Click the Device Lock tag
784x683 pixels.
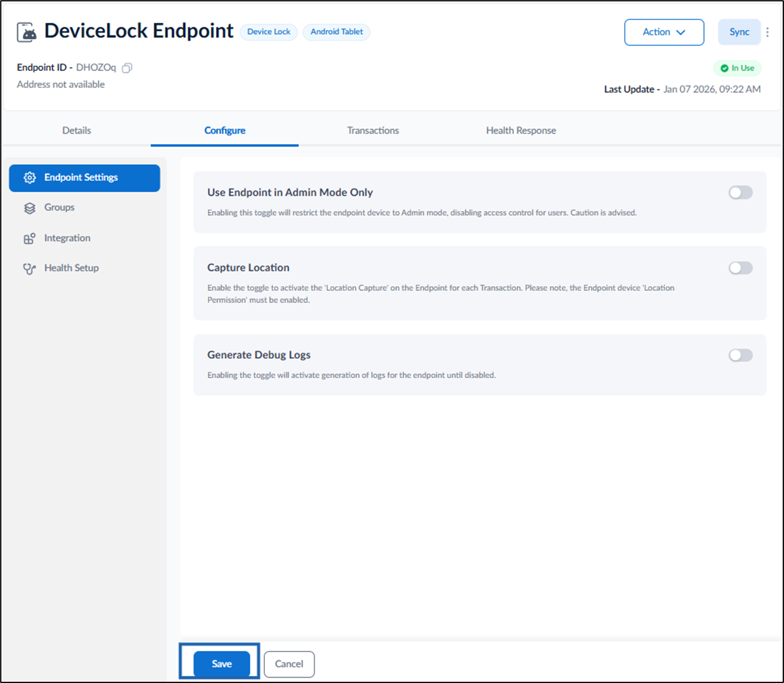tap(269, 32)
